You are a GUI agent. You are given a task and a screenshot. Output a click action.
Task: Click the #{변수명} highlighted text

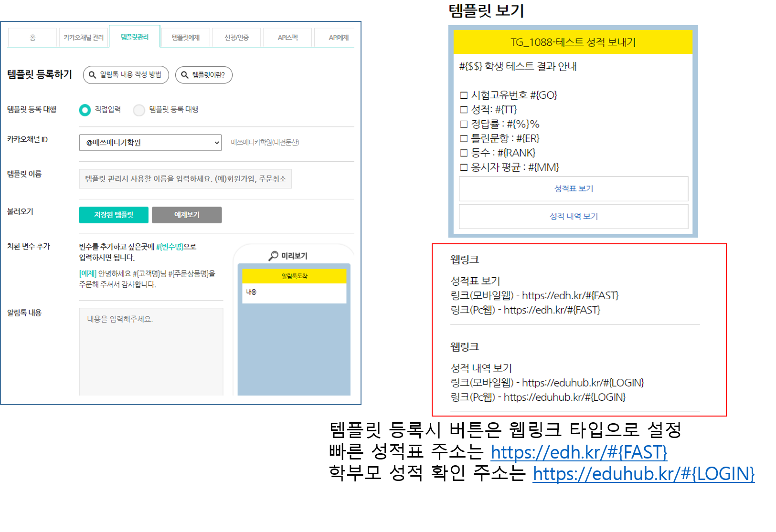coord(170,247)
